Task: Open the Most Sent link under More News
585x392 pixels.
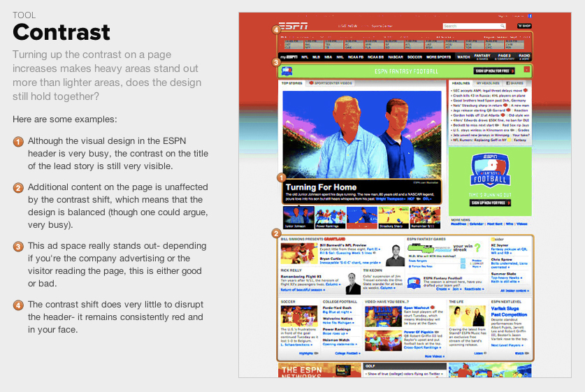Action: [x=495, y=224]
